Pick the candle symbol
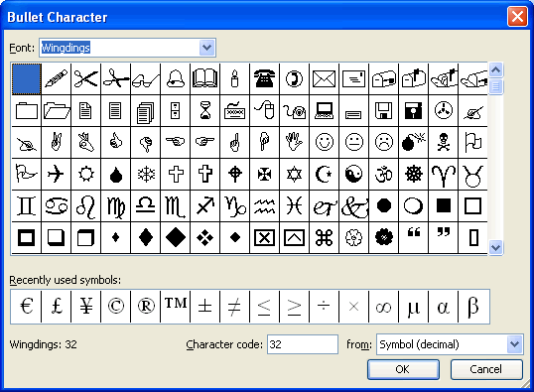Viewport: 534px width, 392px height. point(235,78)
